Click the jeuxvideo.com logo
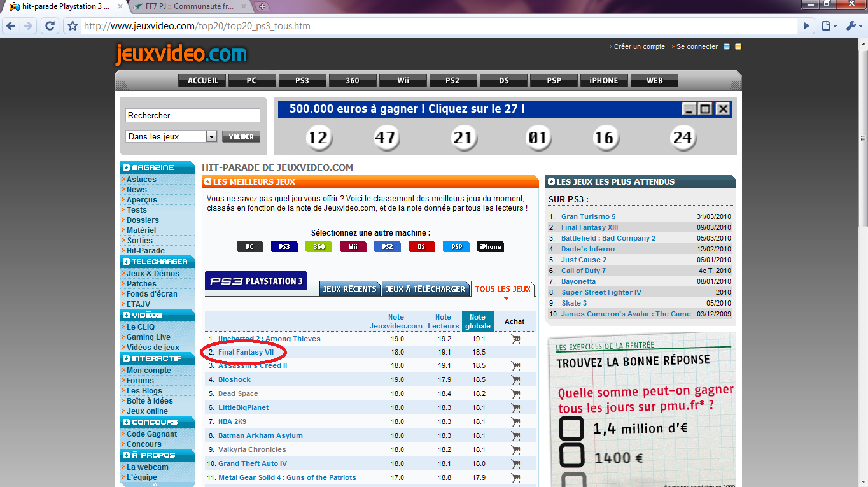 point(181,53)
